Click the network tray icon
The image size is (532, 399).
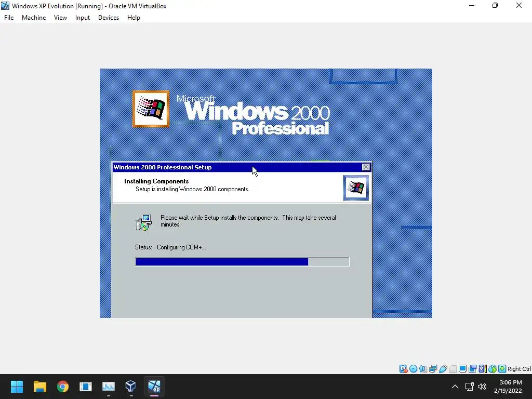pos(470,387)
